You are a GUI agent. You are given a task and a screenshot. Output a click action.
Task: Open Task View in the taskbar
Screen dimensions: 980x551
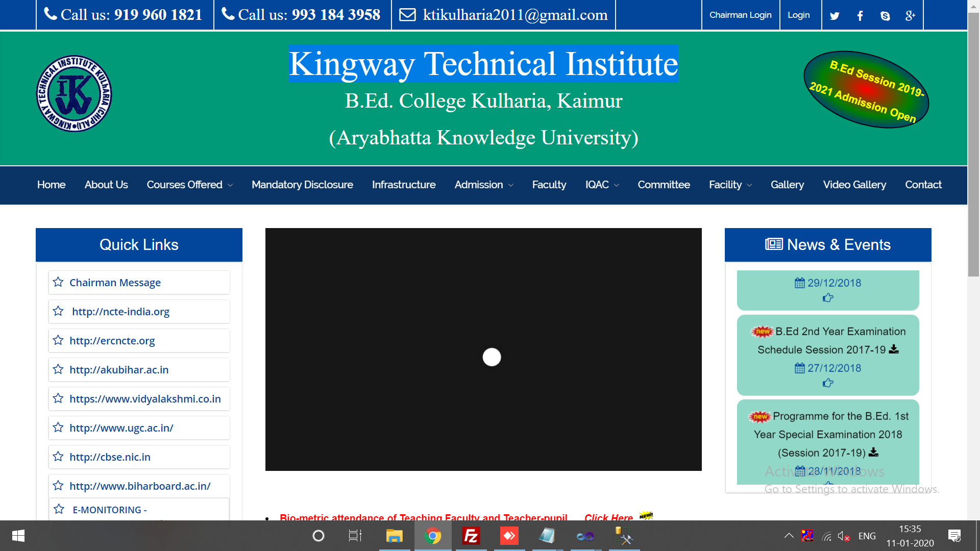355,536
